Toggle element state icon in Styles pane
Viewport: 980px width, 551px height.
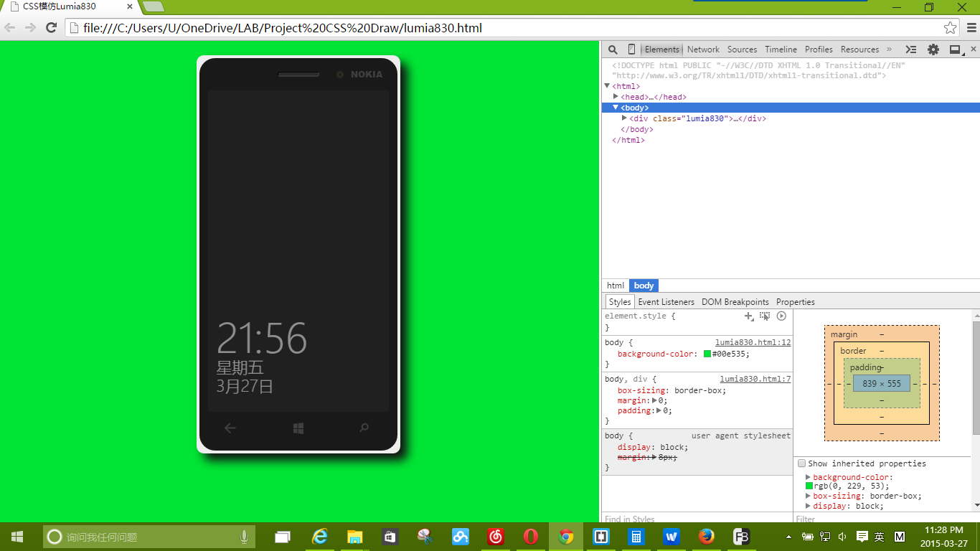[765, 316]
